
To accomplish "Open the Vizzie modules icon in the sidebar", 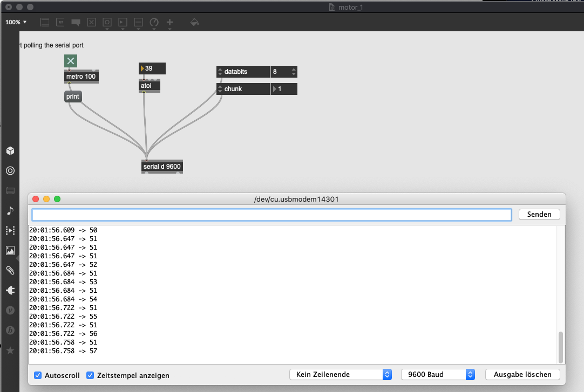I will (x=10, y=310).
